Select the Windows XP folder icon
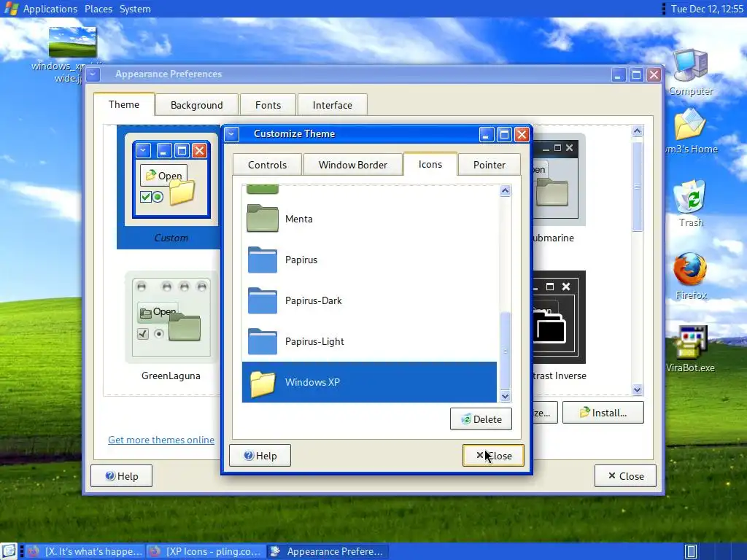Image resolution: width=747 pixels, height=560 pixels. coord(263,383)
